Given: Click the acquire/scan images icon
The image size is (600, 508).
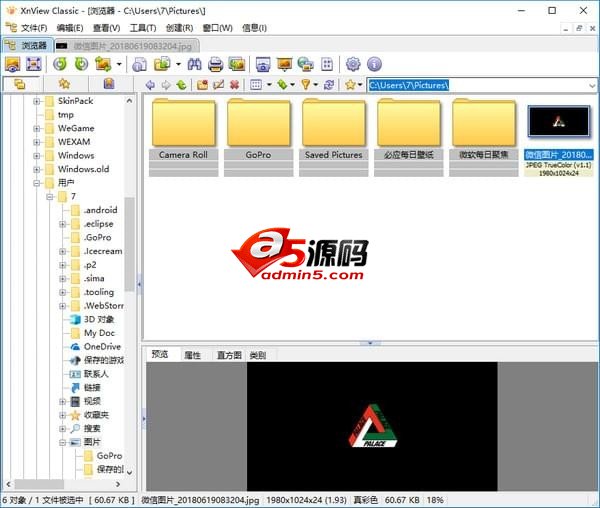Looking at the screenshot, I should click(237, 64).
